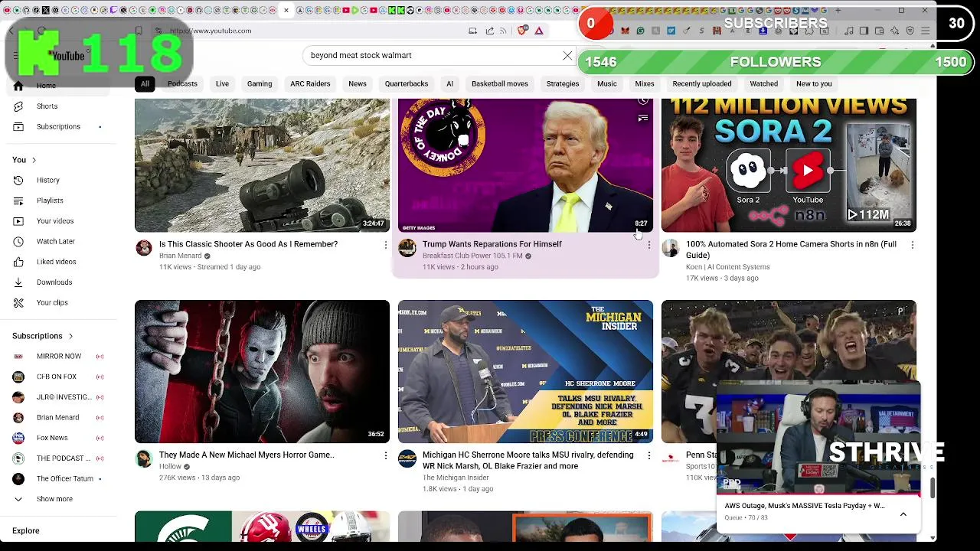
Task: Click the page vertical scrollbar thumb
Action: pyautogui.click(x=932, y=488)
